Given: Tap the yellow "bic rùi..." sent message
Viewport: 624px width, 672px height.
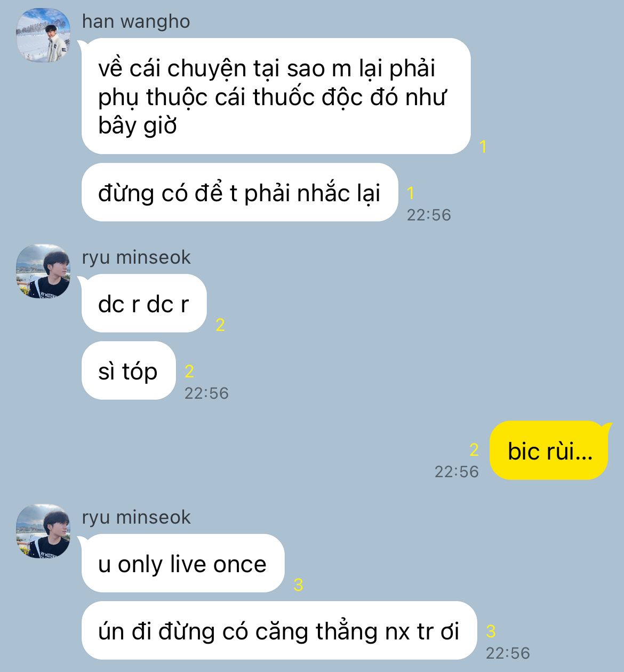Looking at the screenshot, I should [x=550, y=450].
